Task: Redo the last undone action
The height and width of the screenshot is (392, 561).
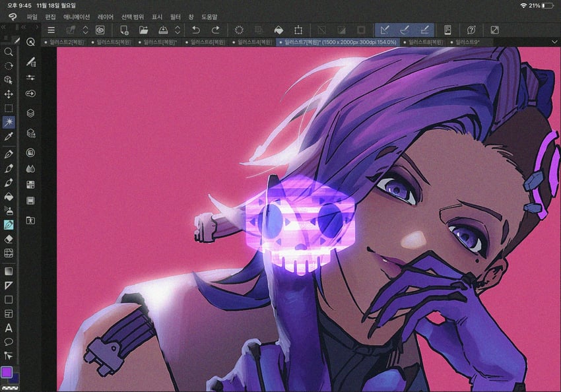Action: coord(215,30)
